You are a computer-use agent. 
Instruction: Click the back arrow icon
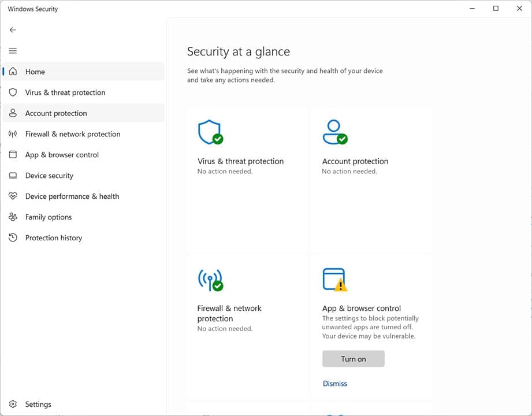coord(13,30)
